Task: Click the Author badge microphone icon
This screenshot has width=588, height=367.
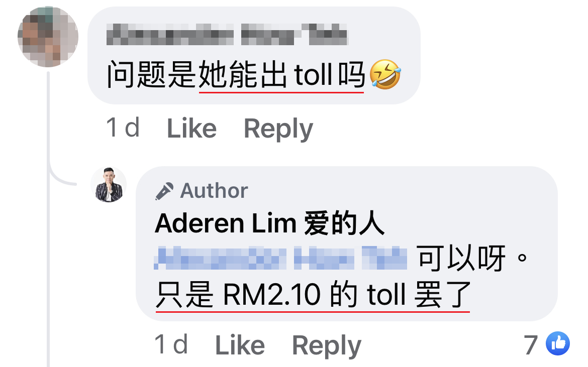Action: click(x=164, y=191)
